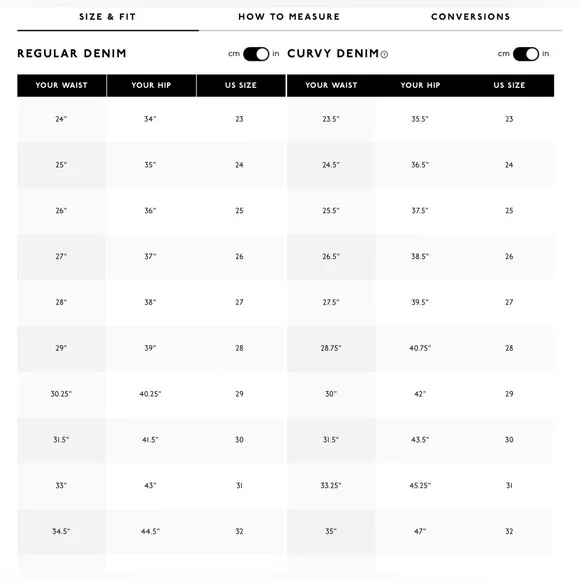Switch to the How To Measure tab
This screenshot has width=580, height=580.
[289, 17]
